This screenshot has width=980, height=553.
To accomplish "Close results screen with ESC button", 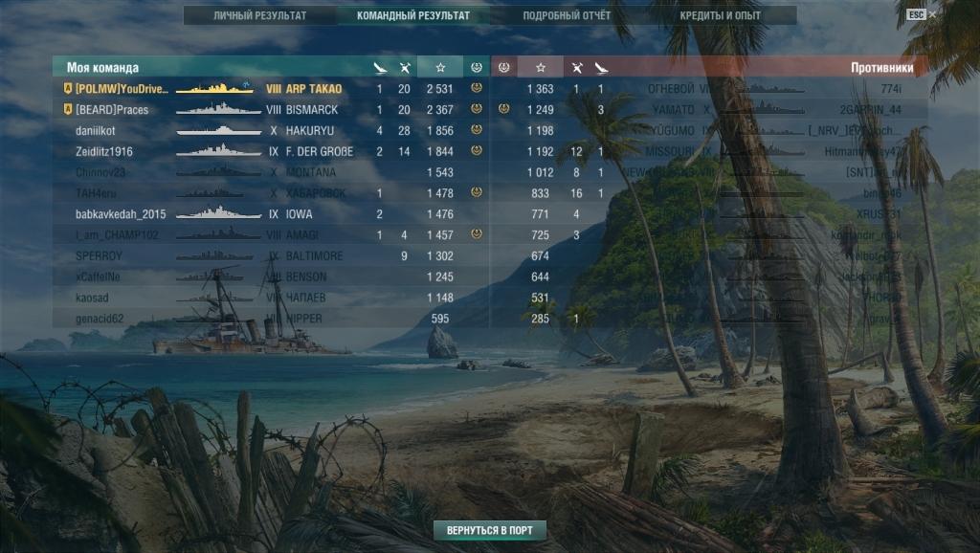I will pos(922,14).
